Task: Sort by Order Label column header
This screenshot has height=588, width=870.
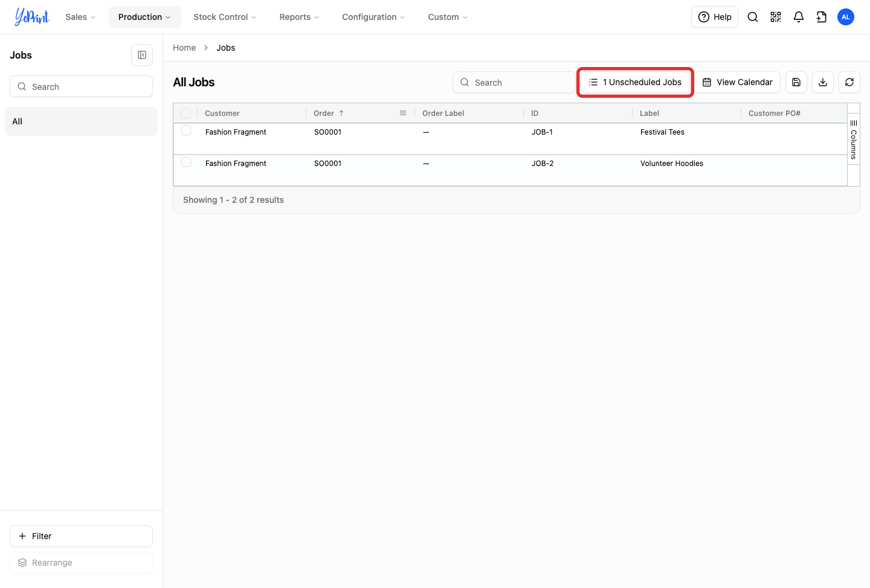Action: coord(443,113)
